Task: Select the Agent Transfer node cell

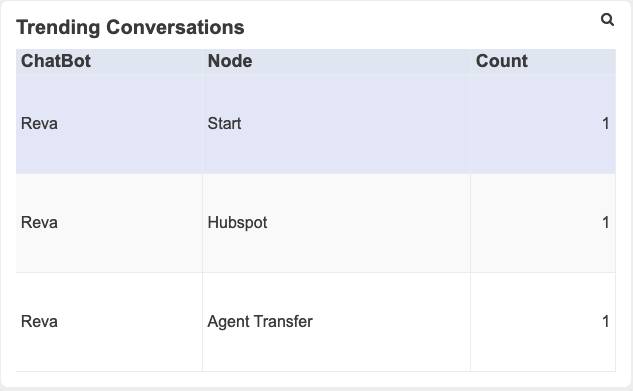Action: (x=336, y=322)
